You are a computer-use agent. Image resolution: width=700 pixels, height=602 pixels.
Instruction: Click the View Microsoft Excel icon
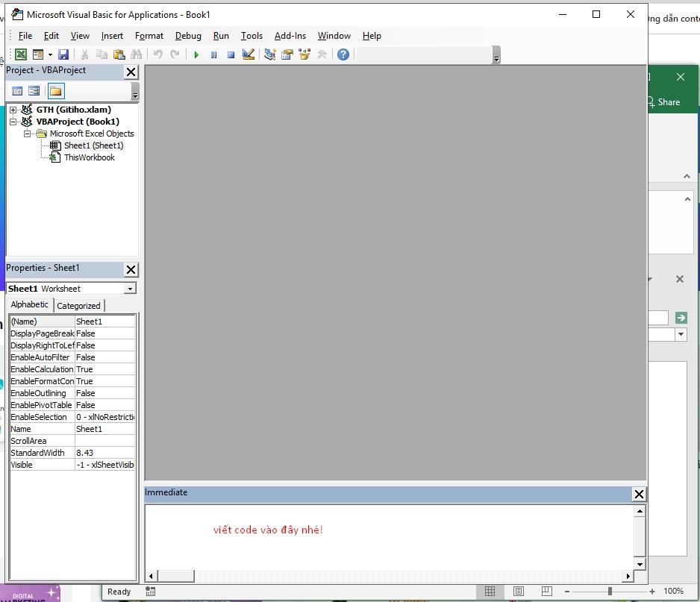point(21,54)
